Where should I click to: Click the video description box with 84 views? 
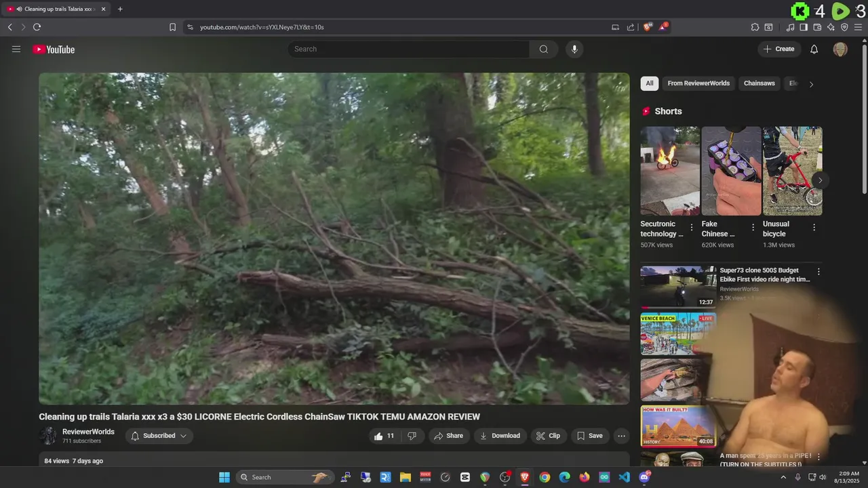pos(334,460)
